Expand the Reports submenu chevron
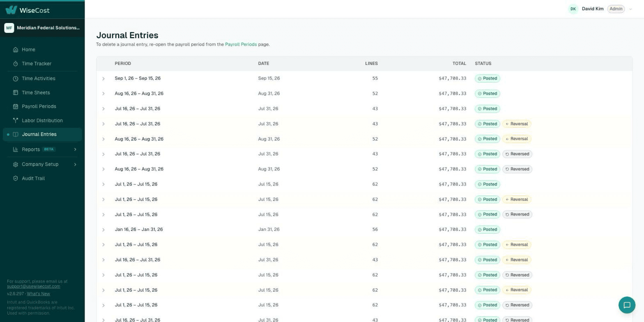This screenshot has height=322, width=644. 75,149
